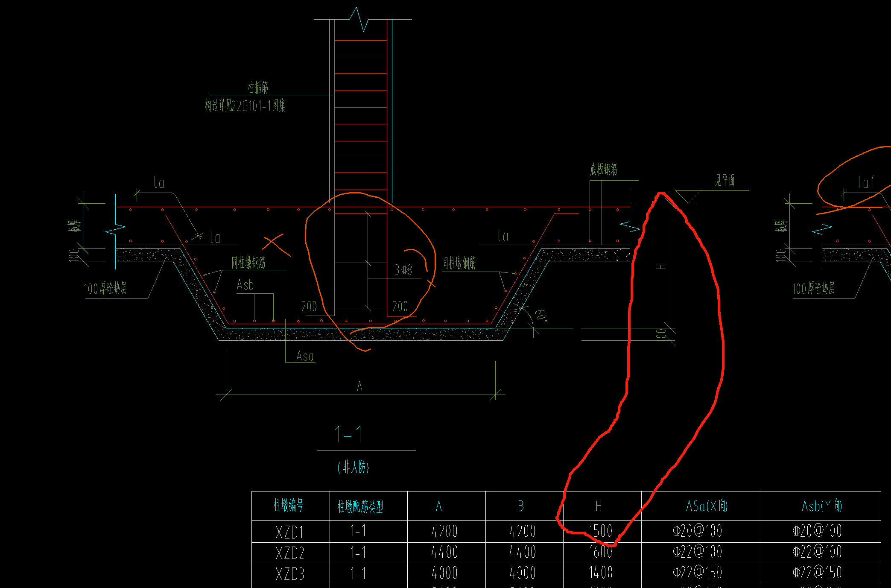Click the H value 1400 for XZD3

pyautogui.click(x=601, y=573)
